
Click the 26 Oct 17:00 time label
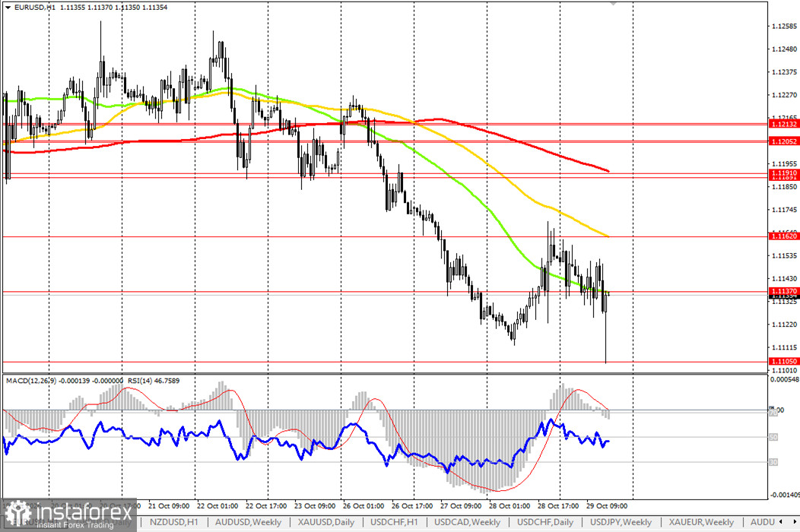pyautogui.click(x=412, y=506)
